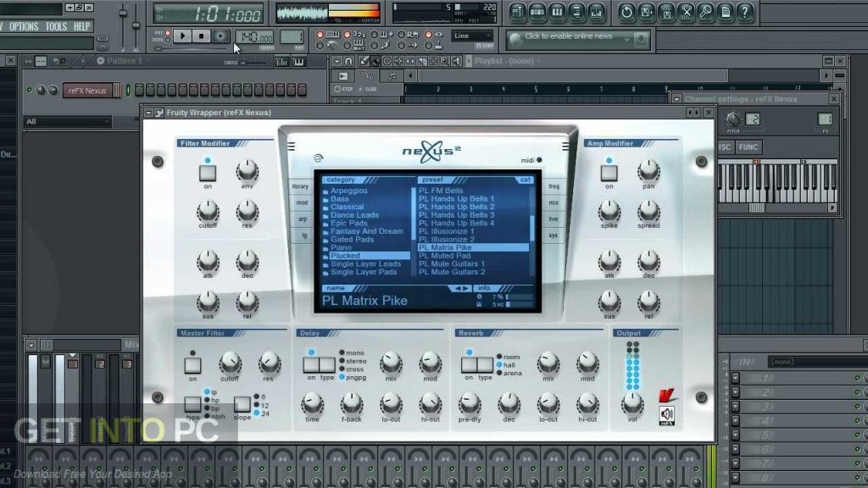Click the Delay type button
This screenshot has width=868, height=488.
(327, 364)
